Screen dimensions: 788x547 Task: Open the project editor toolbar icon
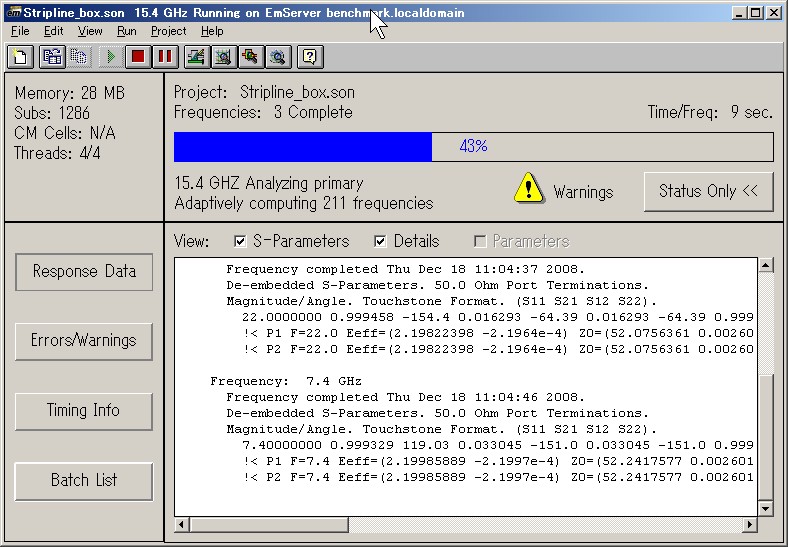point(196,57)
